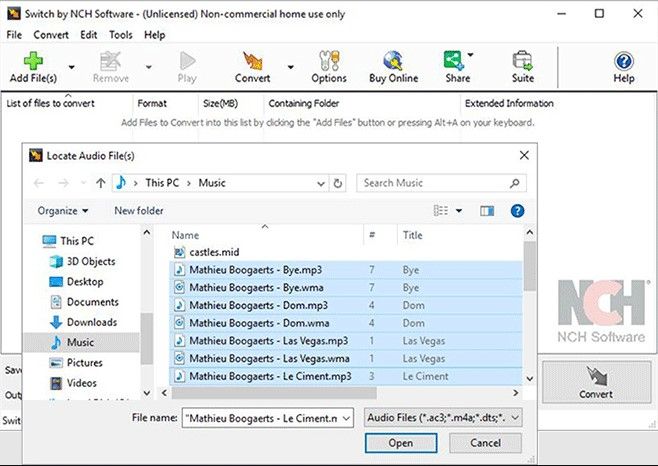This screenshot has width=658, height=466.
Task: Expand the Convert toolbar dropdown arrow
Action: [290, 68]
